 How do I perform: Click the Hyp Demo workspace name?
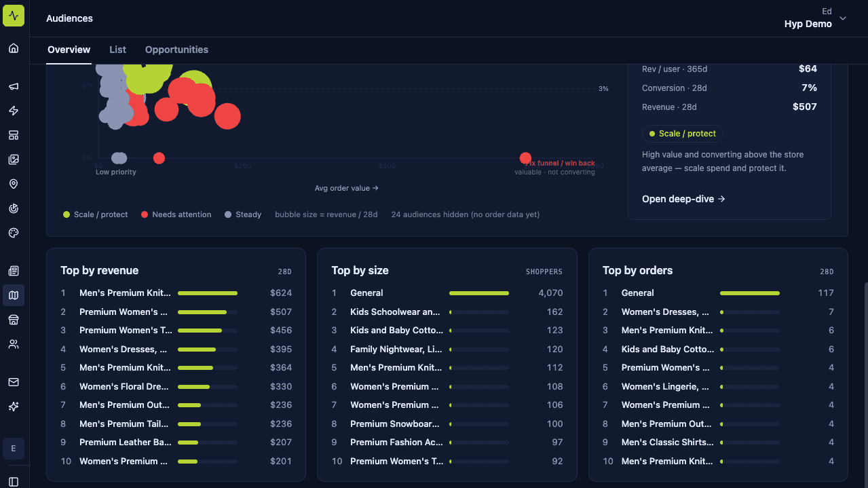808,24
